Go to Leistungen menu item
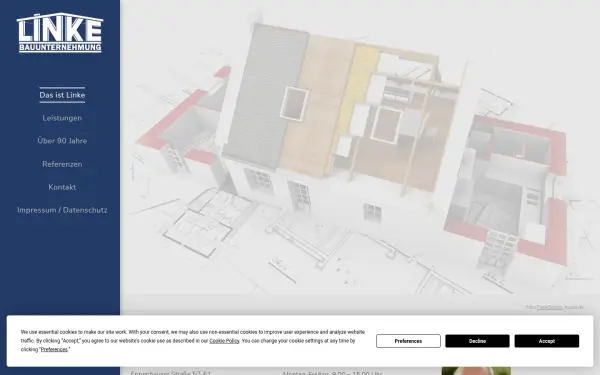 [62, 118]
